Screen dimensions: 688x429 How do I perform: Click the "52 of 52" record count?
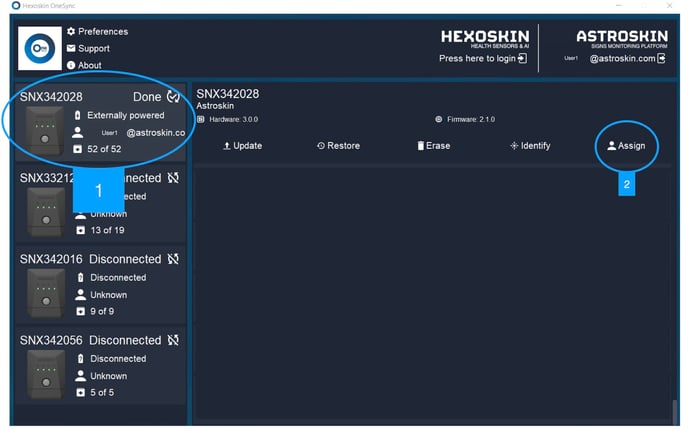tap(104, 149)
